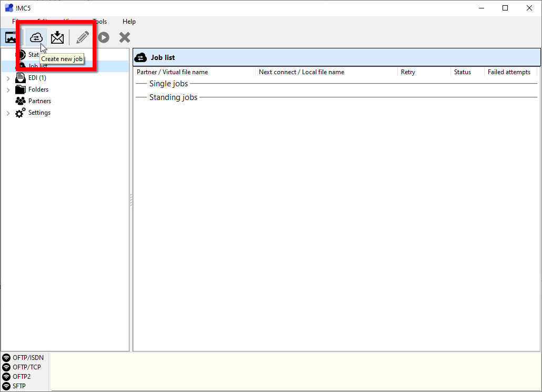Click the OFTP/ISDN label
Screen dimensions: 542x392
[x=28, y=357]
